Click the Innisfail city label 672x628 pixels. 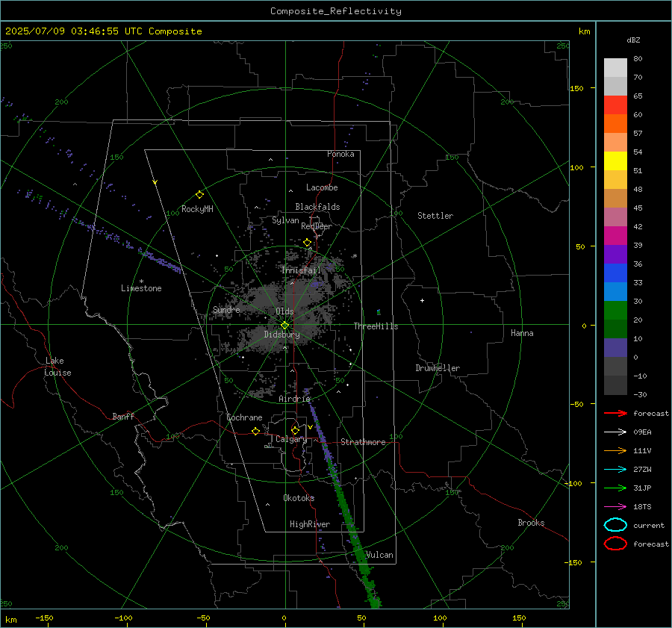(x=301, y=270)
